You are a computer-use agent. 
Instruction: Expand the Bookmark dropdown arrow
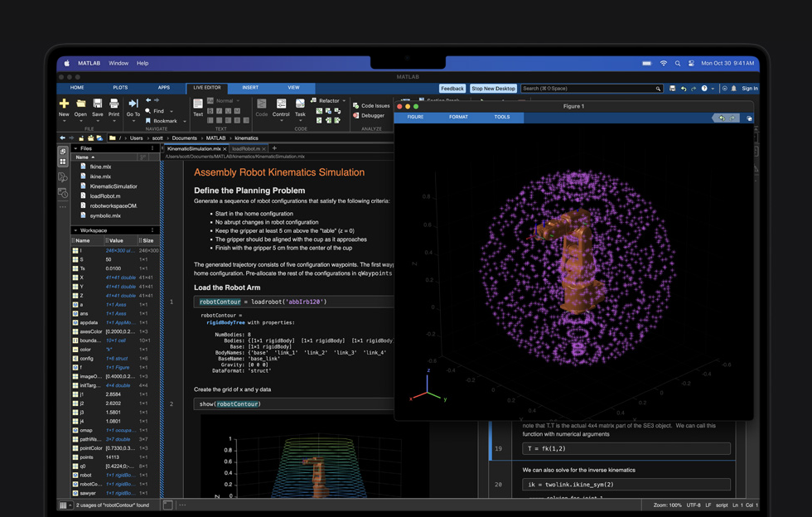click(x=185, y=121)
